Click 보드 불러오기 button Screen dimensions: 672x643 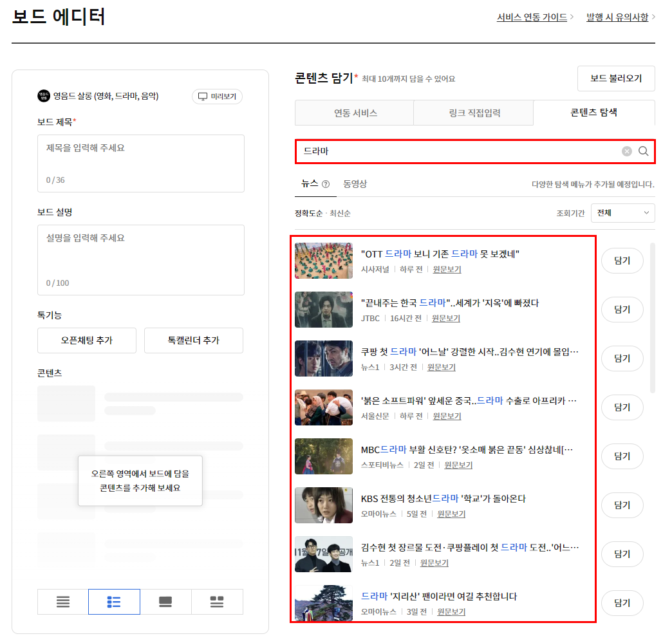(x=616, y=79)
